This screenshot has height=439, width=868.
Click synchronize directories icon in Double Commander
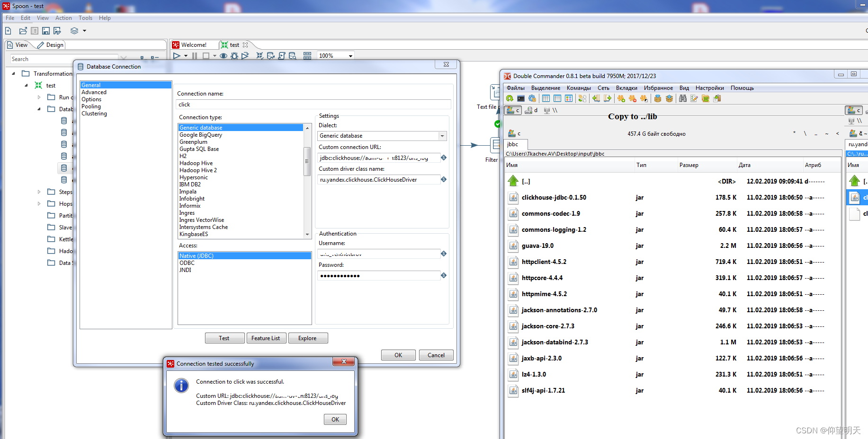706,98
